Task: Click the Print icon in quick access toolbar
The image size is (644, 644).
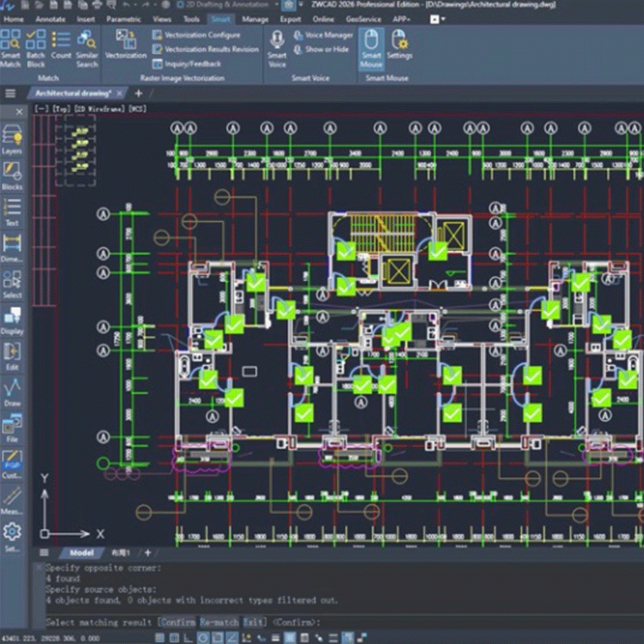Action: [x=97, y=5]
